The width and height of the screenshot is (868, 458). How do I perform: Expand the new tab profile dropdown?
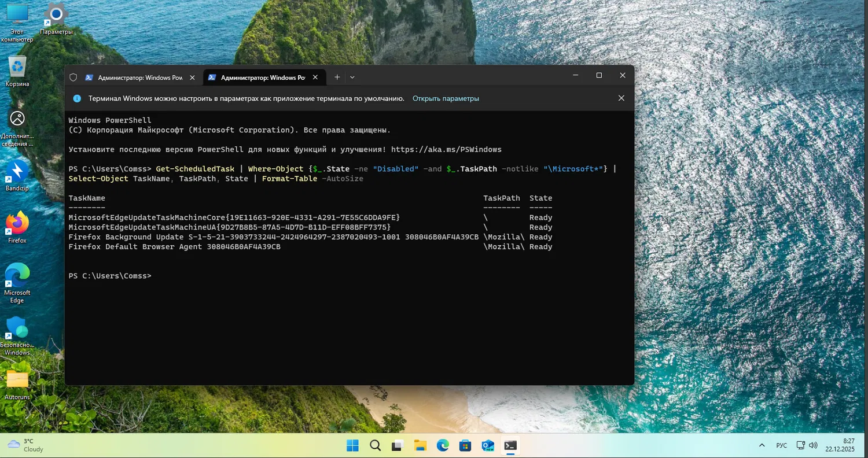pos(352,77)
